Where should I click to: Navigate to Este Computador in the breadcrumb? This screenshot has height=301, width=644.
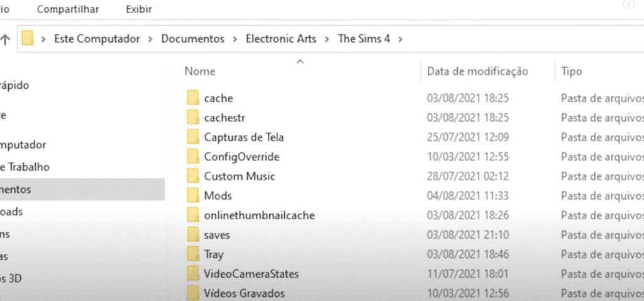tap(97, 39)
